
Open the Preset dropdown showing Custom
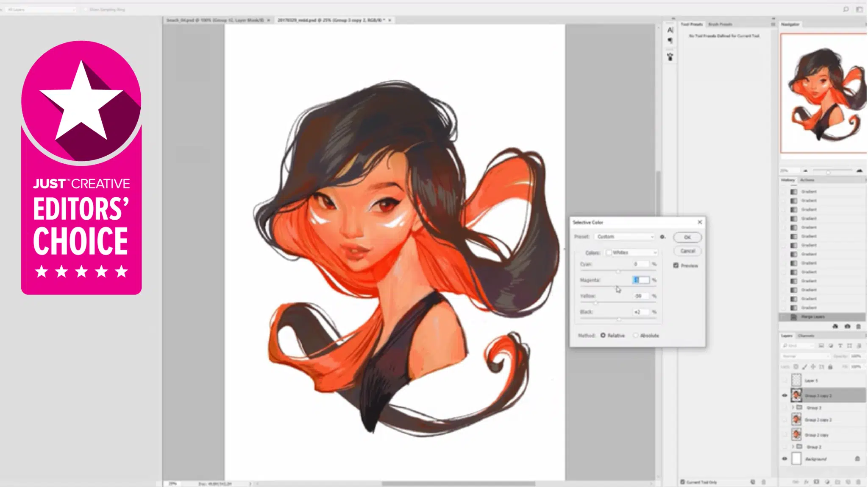(x=625, y=237)
